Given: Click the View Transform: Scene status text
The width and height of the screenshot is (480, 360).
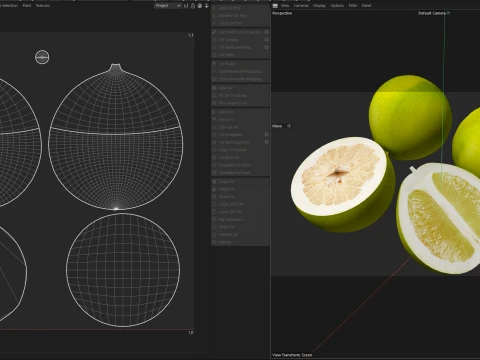Looking at the screenshot, I should pyautogui.click(x=292, y=355).
